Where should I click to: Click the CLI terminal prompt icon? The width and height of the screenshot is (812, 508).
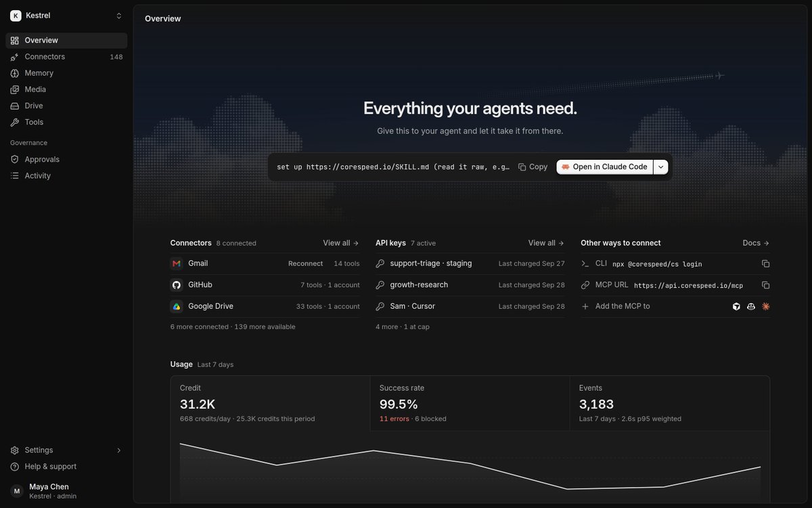[x=585, y=263]
